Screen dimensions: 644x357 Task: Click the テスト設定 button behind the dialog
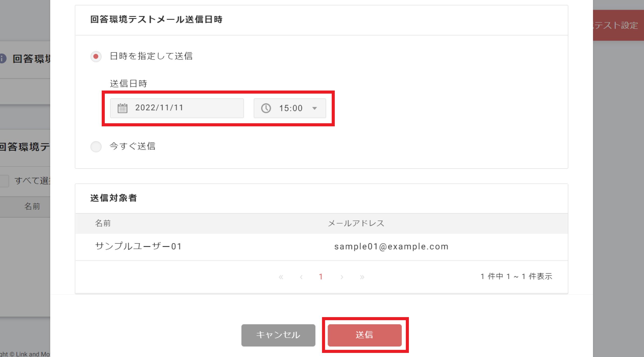click(x=618, y=25)
